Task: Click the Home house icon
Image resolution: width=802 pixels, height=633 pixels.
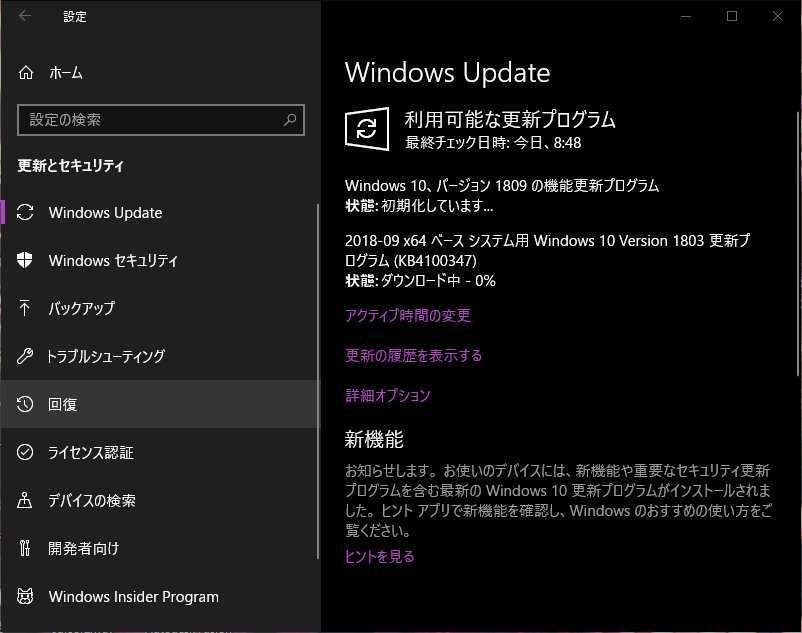Action: [x=26, y=73]
